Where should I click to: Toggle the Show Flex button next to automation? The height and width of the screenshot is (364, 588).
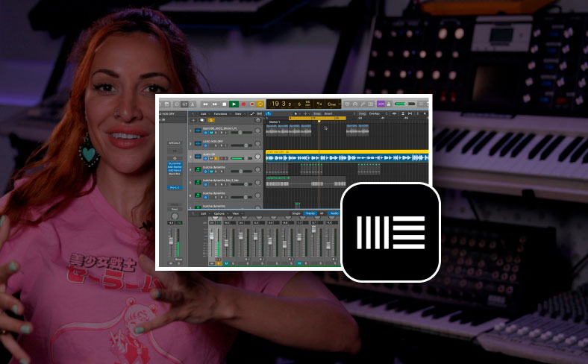coord(259,114)
